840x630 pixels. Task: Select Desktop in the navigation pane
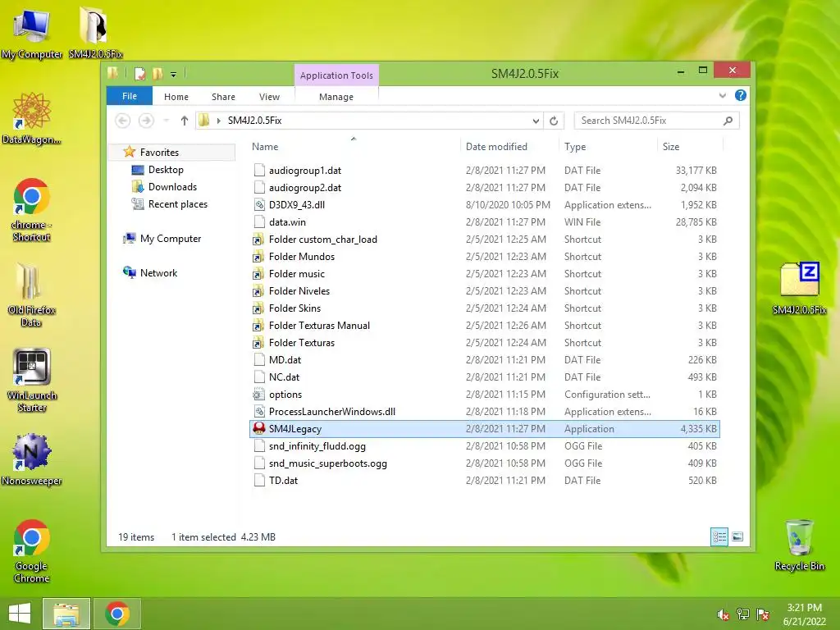click(x=166, y=169)
